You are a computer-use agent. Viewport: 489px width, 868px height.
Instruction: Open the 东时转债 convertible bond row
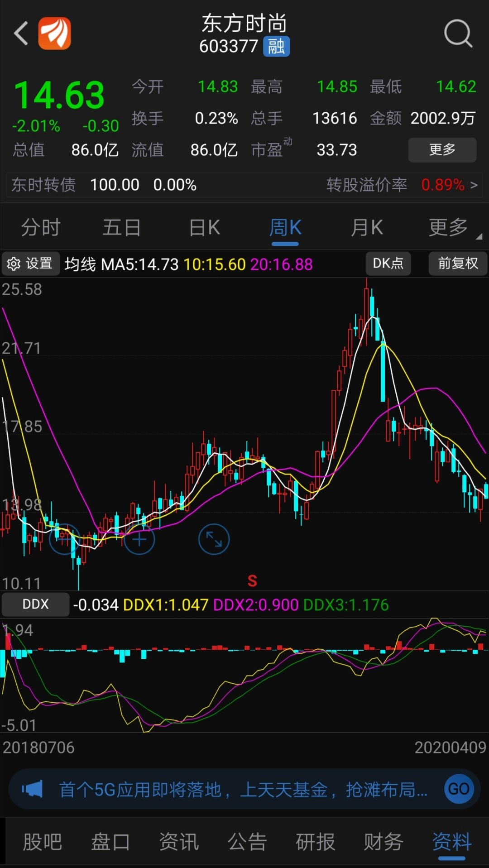click(x=244, y=185)
